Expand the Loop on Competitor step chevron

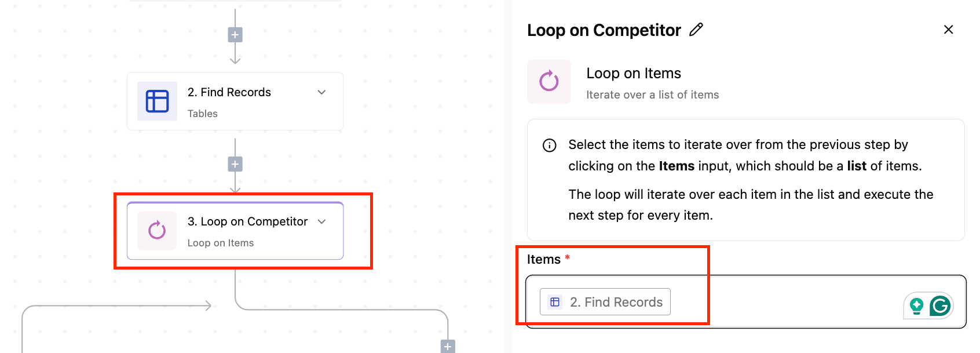322,221
